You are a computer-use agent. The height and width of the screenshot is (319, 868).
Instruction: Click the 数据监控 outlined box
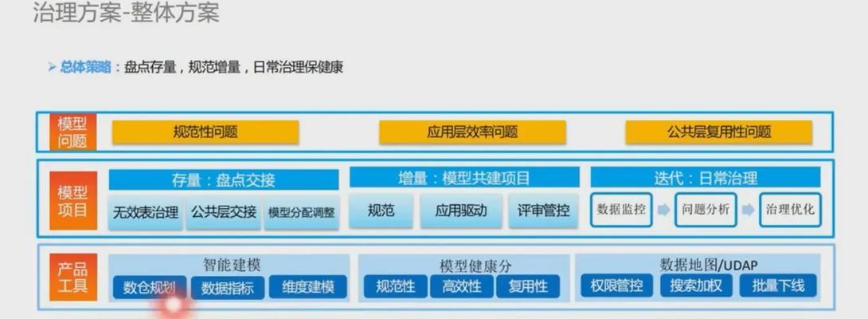621,210
